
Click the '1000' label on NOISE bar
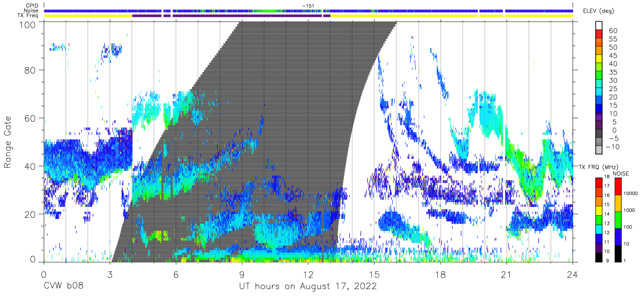tap(629, 210)
